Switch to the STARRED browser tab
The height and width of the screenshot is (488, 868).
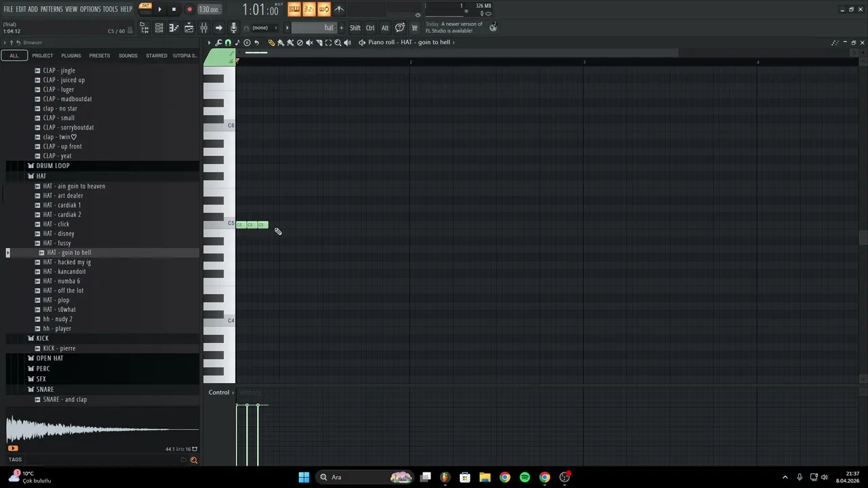point(157,56)
